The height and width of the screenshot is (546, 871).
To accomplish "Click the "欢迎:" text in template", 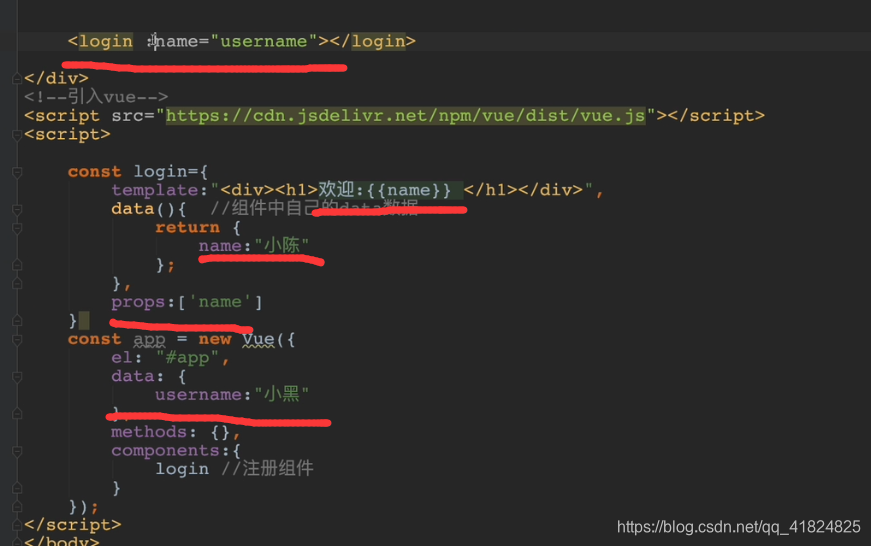I will [x=342, y=190].
